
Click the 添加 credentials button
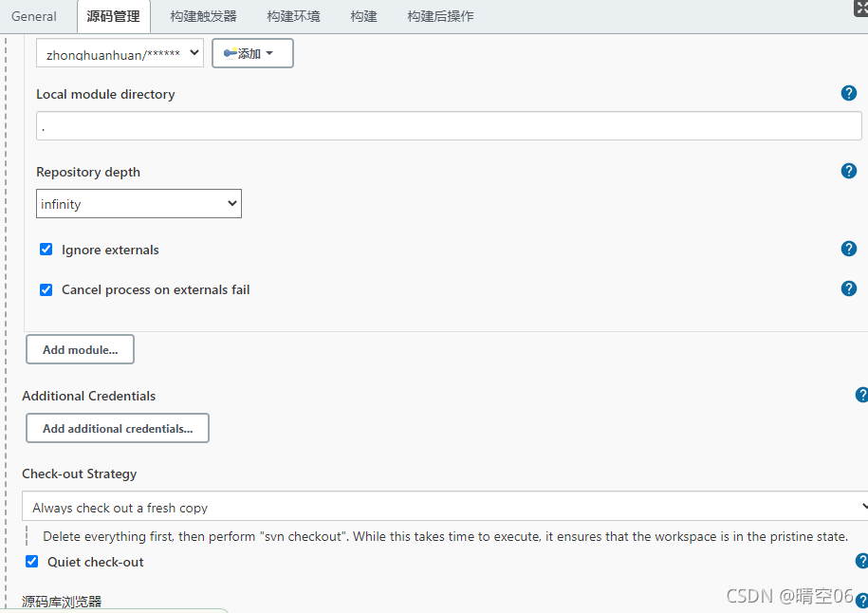(x=252, y=53)
